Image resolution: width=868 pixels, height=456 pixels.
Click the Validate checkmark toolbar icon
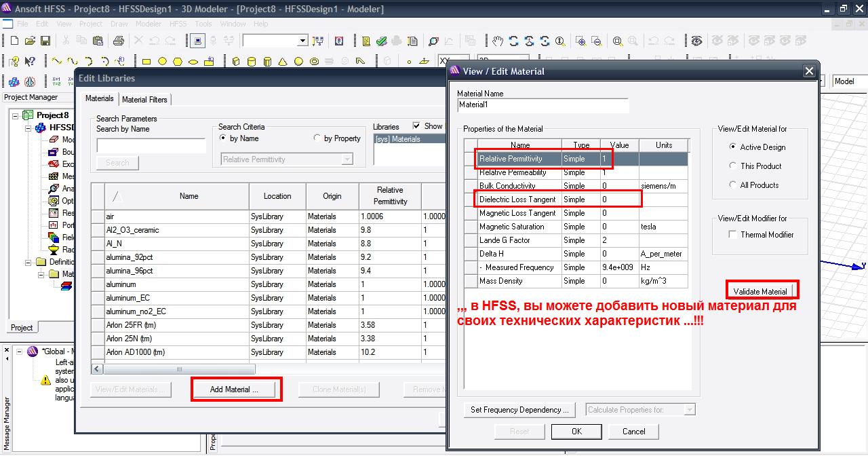tap(382, 41)
